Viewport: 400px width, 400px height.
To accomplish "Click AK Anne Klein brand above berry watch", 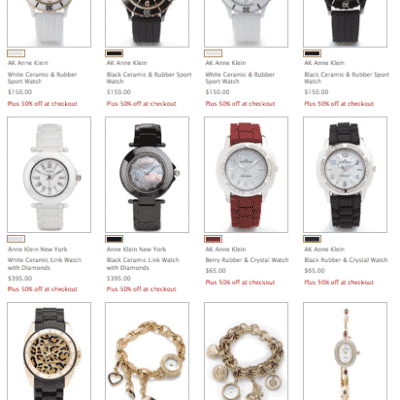I will click(x=226, y=249).
